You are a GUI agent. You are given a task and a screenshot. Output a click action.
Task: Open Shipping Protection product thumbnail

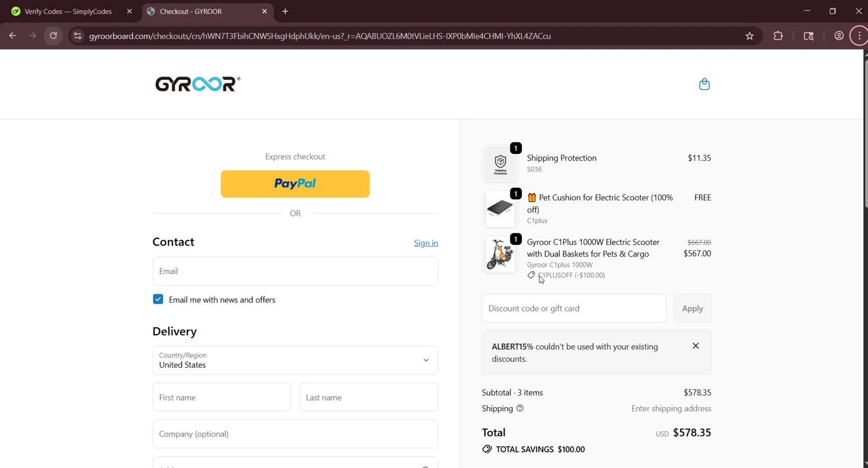tap(500, 163)
